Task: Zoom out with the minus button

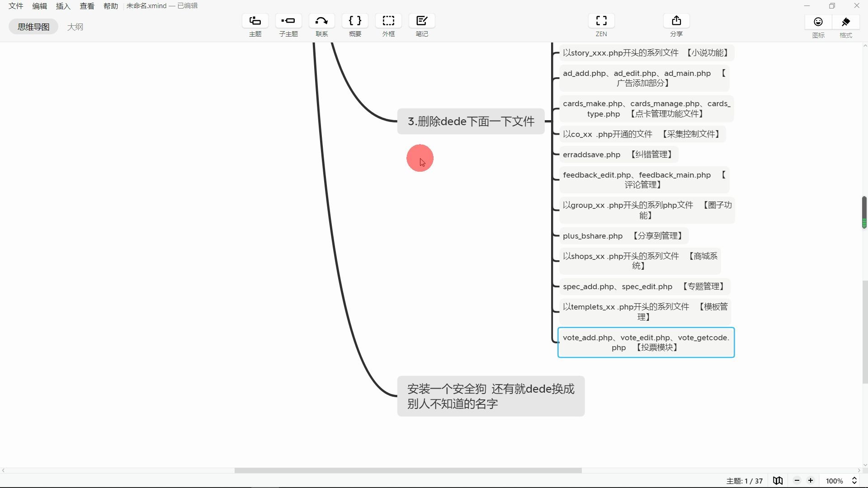Action: pos(797,480)
